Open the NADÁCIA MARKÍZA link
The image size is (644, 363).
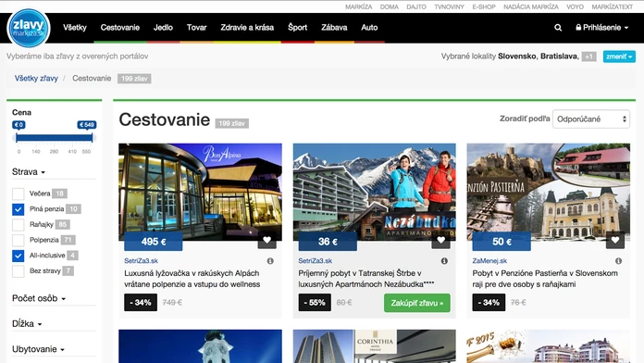coord(531,7)
